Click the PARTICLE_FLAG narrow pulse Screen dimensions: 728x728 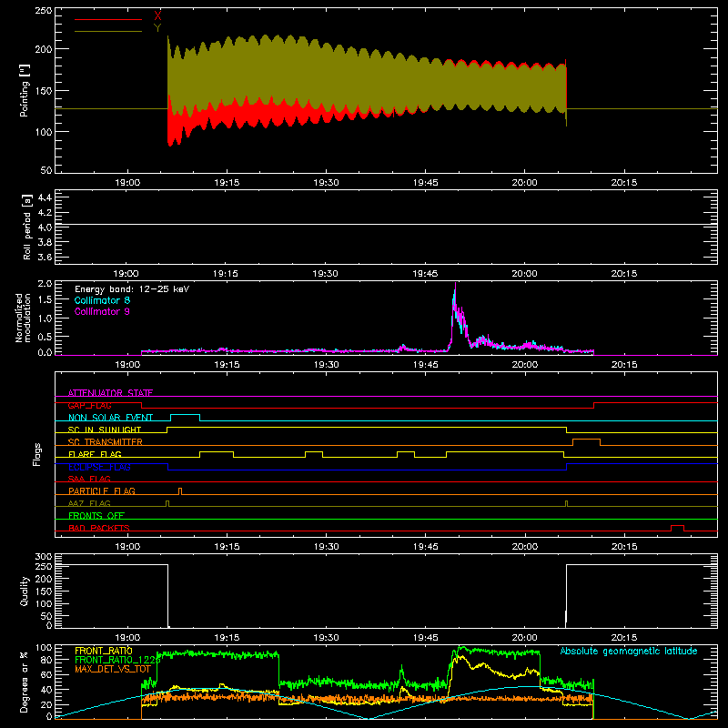tap(180, 491)
